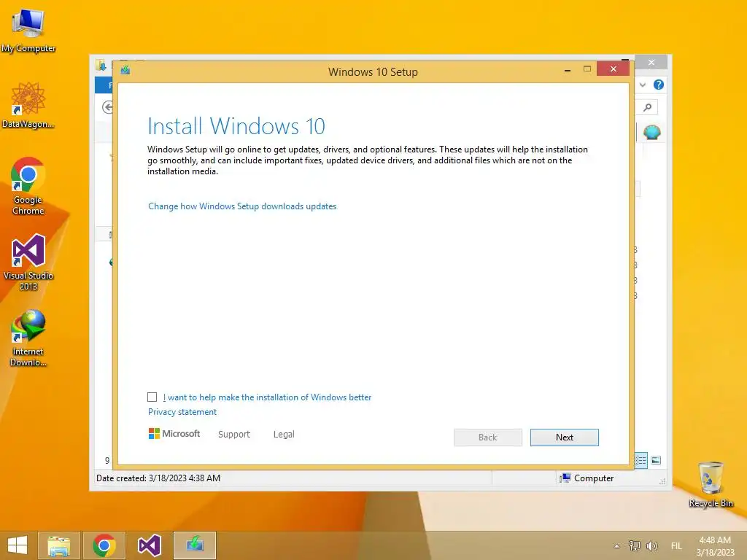Close the Explorer window behind setup
This screenshot has width=747, height=560.
coord(651,63)
